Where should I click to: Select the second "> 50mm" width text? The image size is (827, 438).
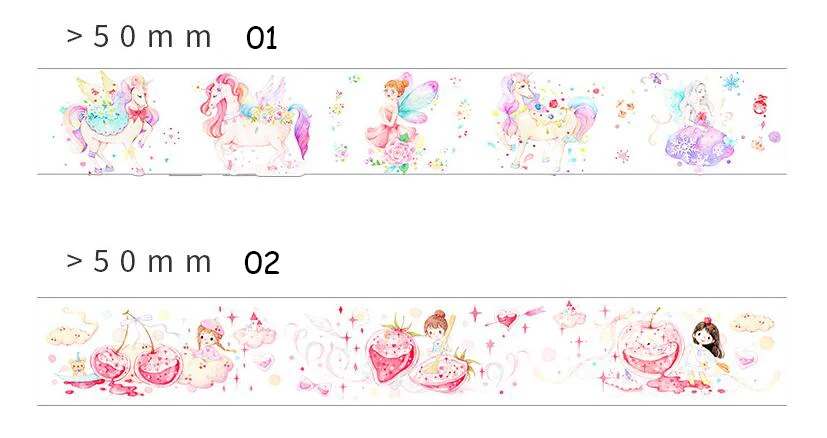click(x=139, y=261)
